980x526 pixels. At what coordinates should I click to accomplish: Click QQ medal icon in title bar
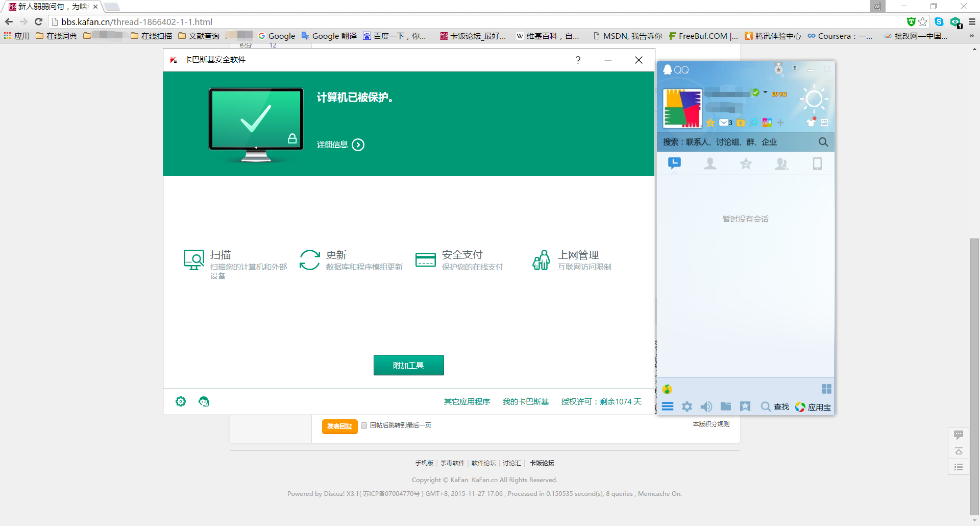tap(778, 69)
